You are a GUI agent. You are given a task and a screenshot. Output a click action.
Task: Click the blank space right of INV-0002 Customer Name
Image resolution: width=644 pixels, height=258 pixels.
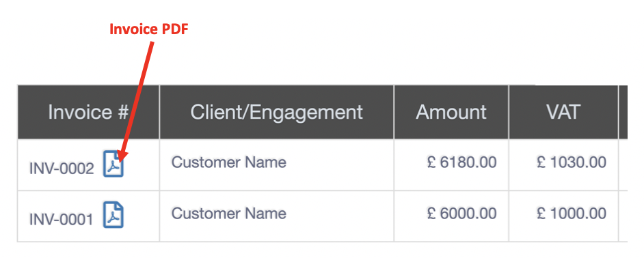pyautogui.click(x=340, y=165)
